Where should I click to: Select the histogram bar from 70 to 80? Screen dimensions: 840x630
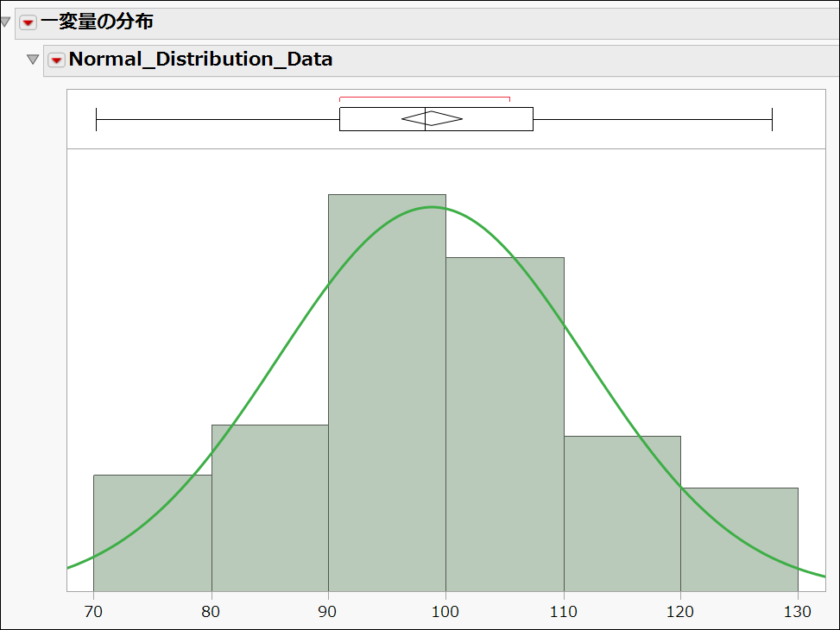153,533
